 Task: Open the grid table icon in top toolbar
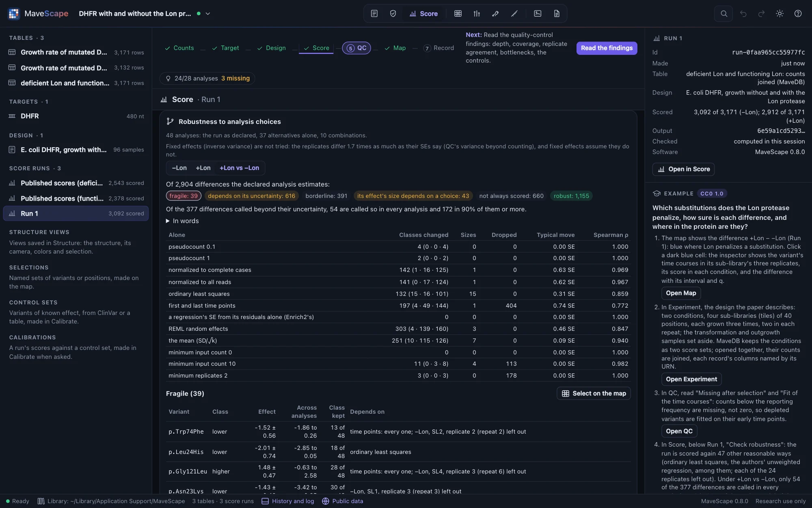pyautogui.click(x=458, y=13)
